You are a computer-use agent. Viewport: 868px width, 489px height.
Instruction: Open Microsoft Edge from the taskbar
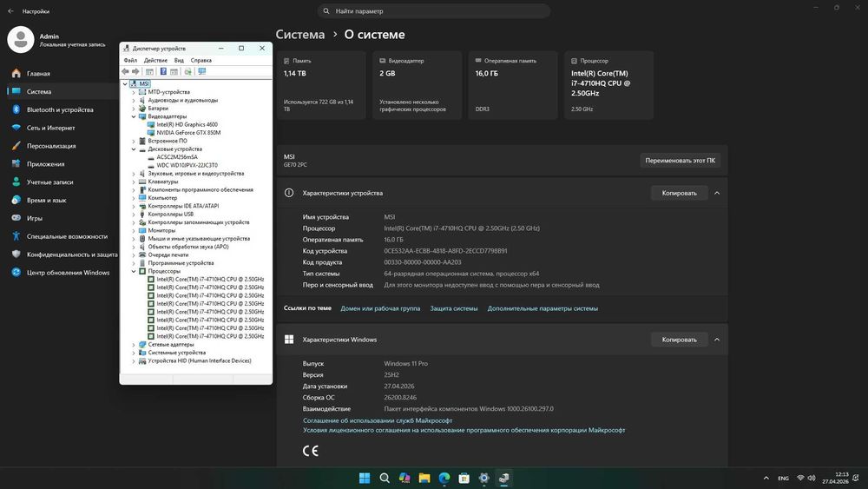click(444, 478)
